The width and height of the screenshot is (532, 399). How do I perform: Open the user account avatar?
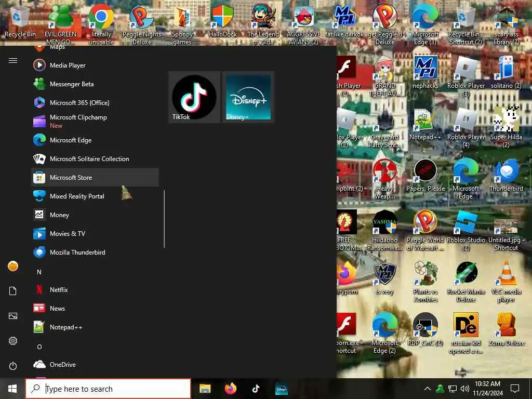[13, 266]
